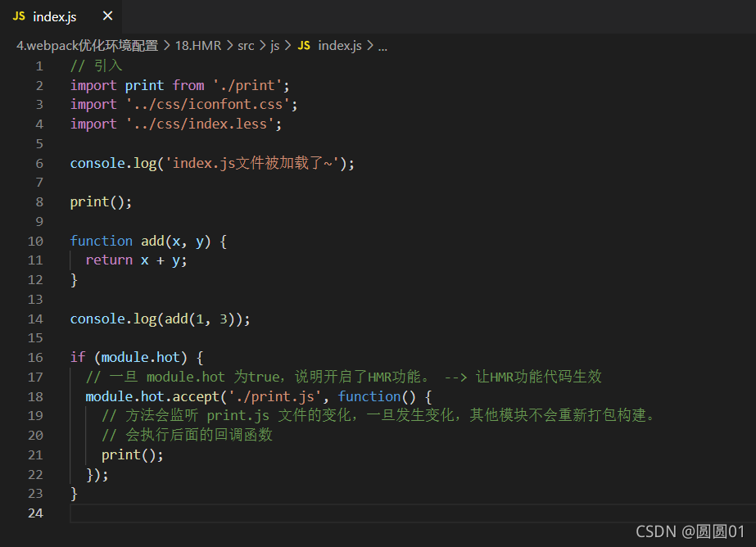Screen dimensions: 756x547
Task: Click the './print' string on line 2
Action: click(x=247, y=86)
